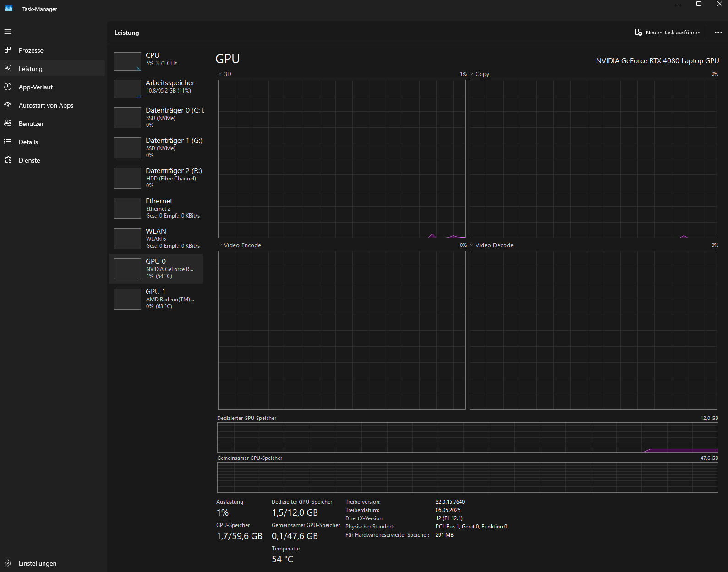Click the Ethernet 2 entry text

pos(158,209)
